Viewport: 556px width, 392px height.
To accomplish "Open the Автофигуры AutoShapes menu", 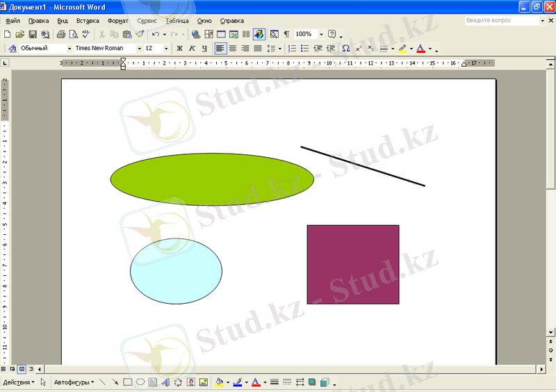I will pos(74,382).
